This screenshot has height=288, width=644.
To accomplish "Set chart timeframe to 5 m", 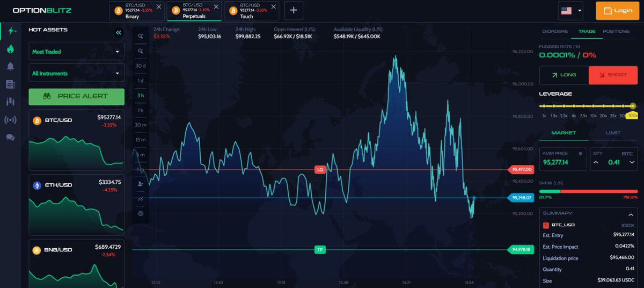I will (141, 154).
